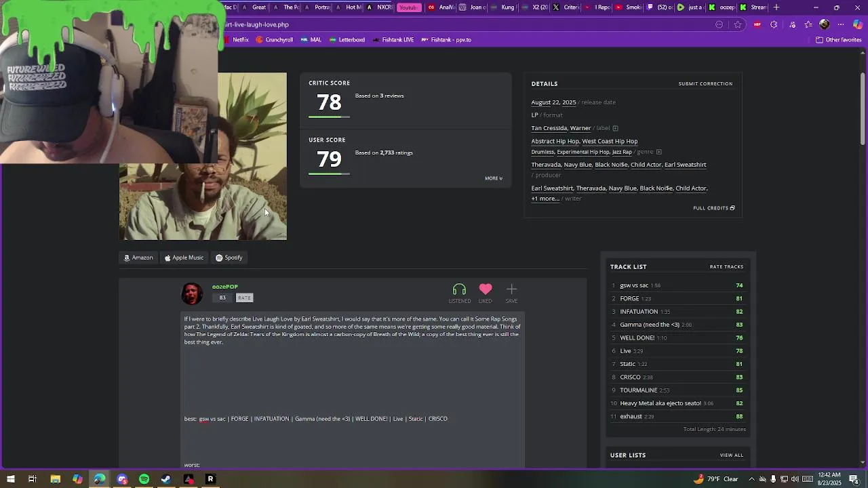This screenshot has width=868, height=488.
Task: Open File Explorer from taskbar
Action: pos(56,479)
